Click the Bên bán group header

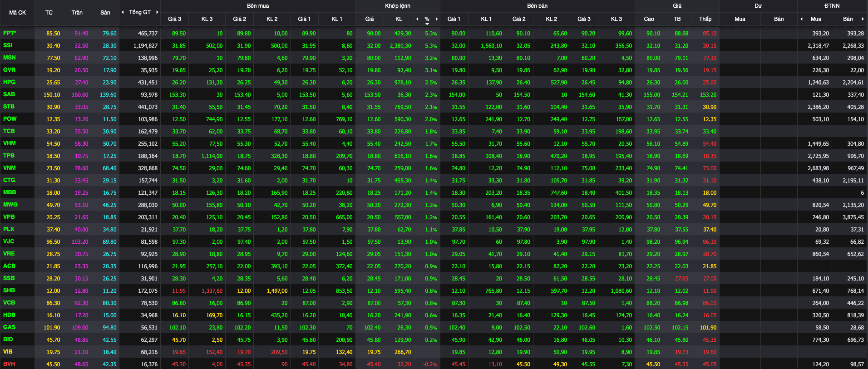[x=538, y=6]
